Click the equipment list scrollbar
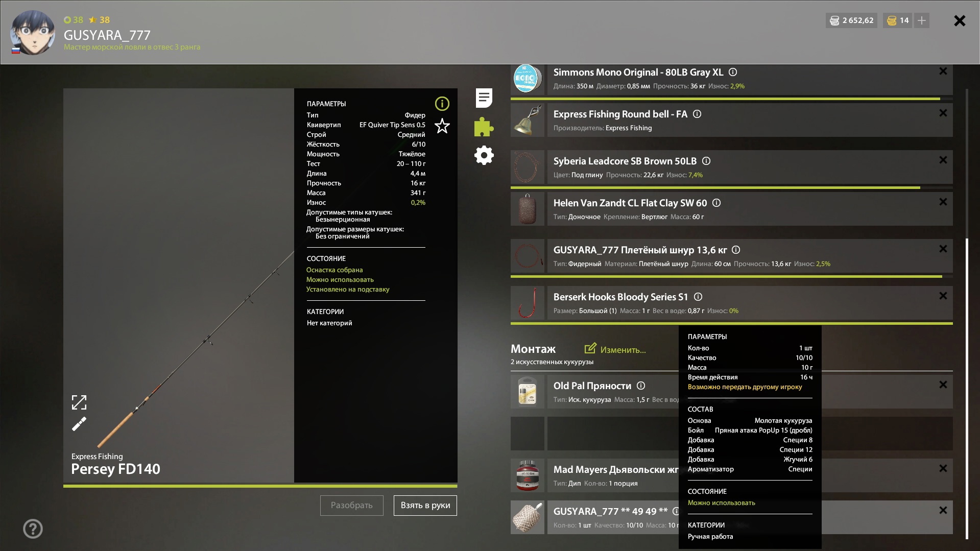 pyautogui.click(x=967, y=388)
